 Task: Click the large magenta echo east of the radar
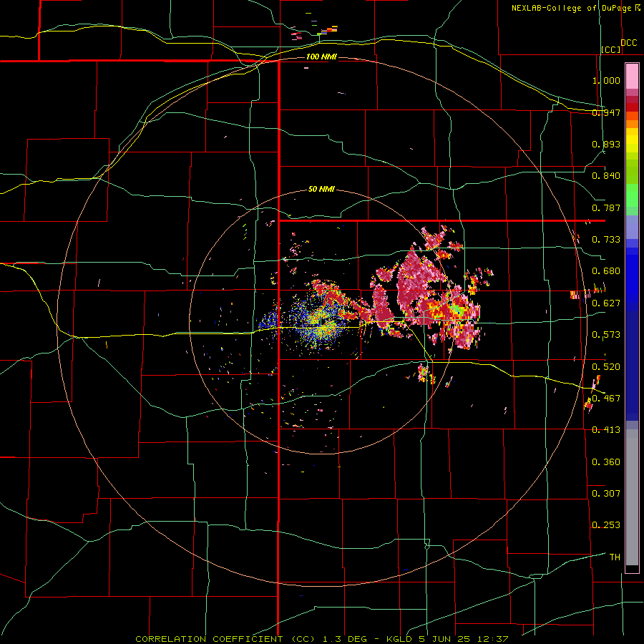pyautogui.click(x=419, y=283)
